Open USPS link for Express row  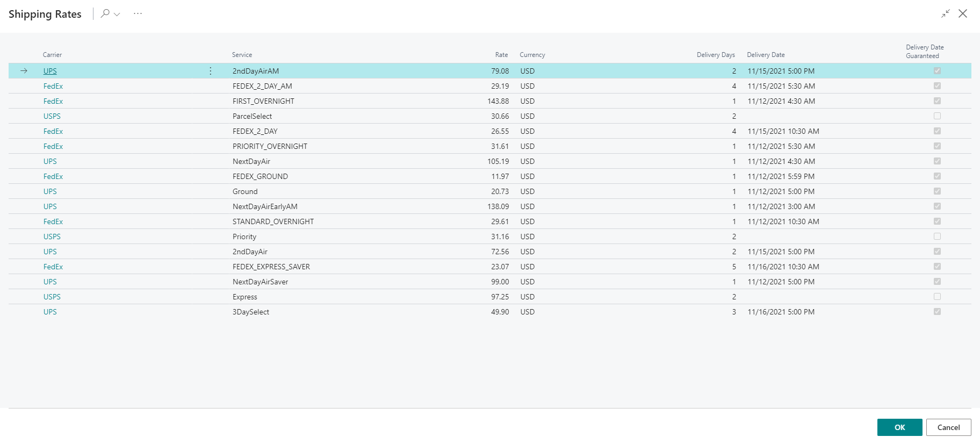pos(52,297)
